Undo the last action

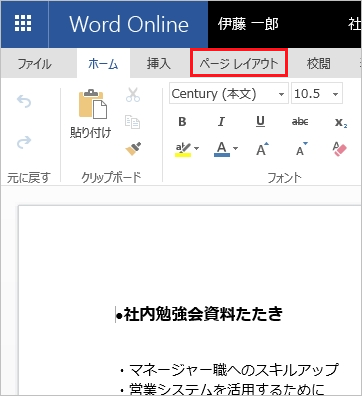[24, 101]
